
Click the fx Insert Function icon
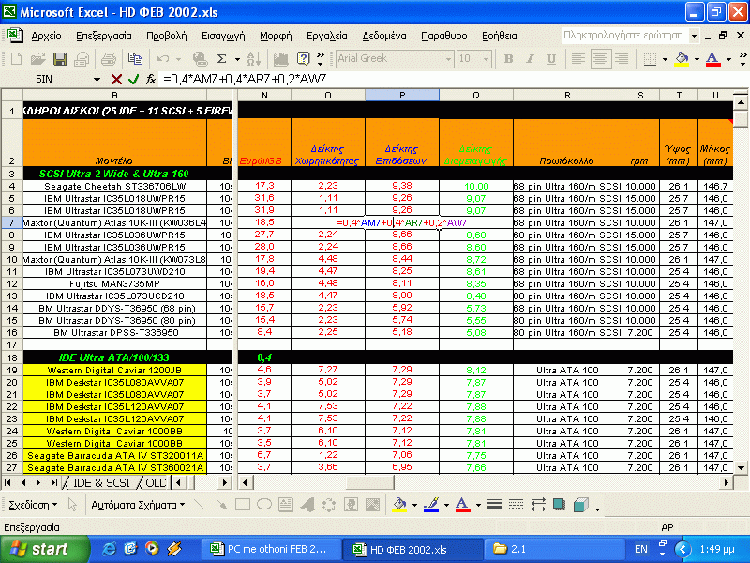tap(151, 79)
